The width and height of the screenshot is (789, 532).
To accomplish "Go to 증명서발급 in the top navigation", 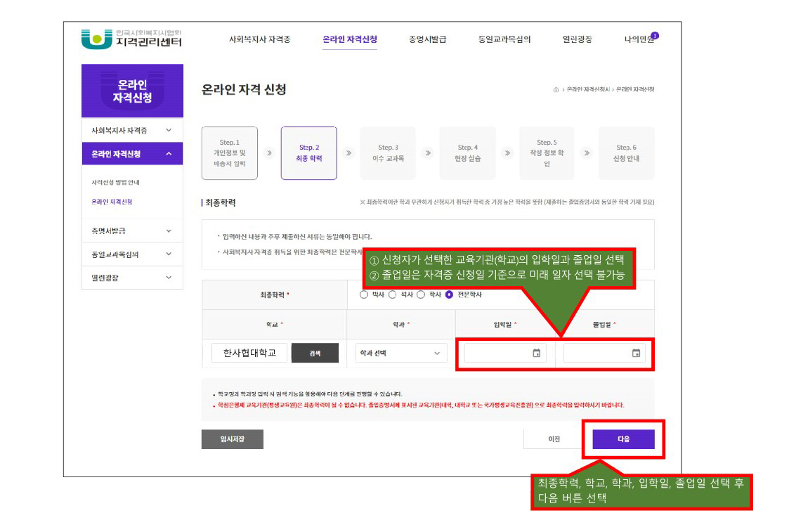I will tap(427, 39).
